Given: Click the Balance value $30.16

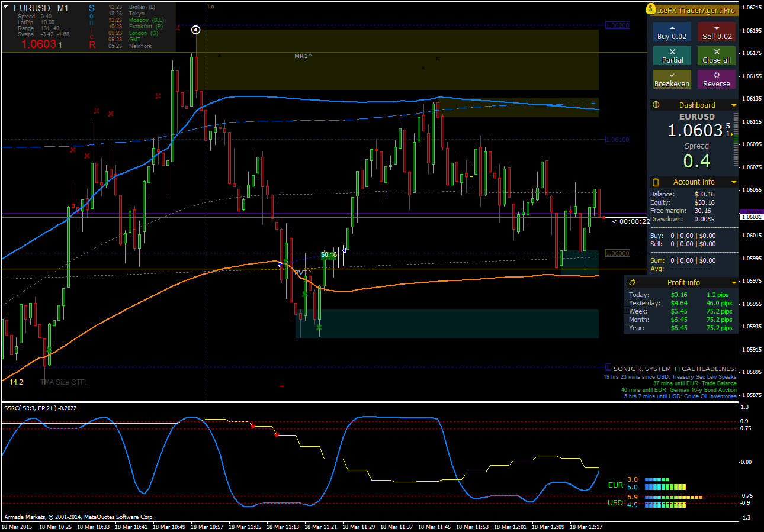Looking at the screenshot, I should point(704,194).
